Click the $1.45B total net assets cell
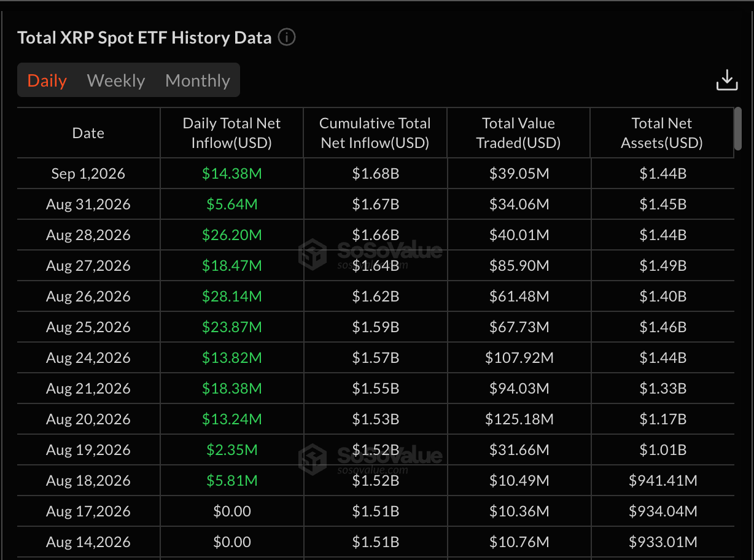This screenshot has height=560, width=754. [x=663, y=204]
